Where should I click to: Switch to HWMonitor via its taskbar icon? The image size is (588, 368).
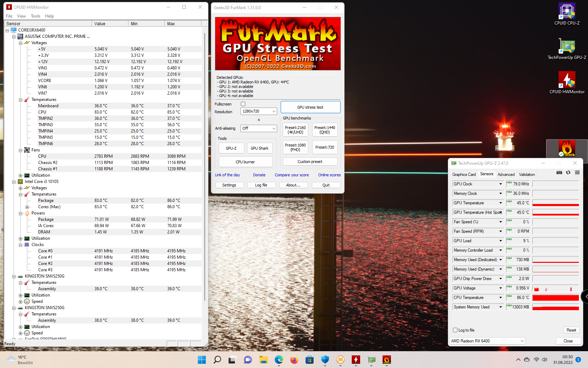[356, 360]
